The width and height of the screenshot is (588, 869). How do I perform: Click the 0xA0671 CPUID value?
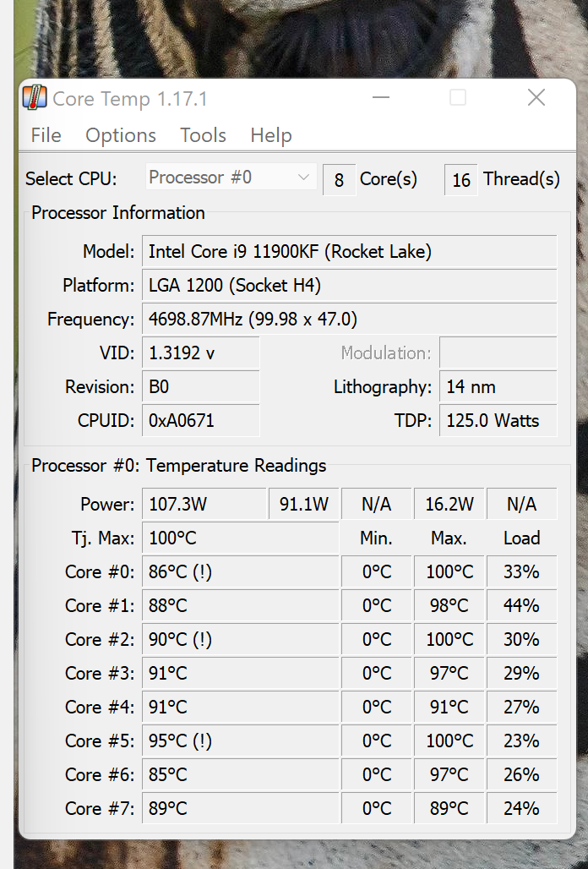pos(200,421)
